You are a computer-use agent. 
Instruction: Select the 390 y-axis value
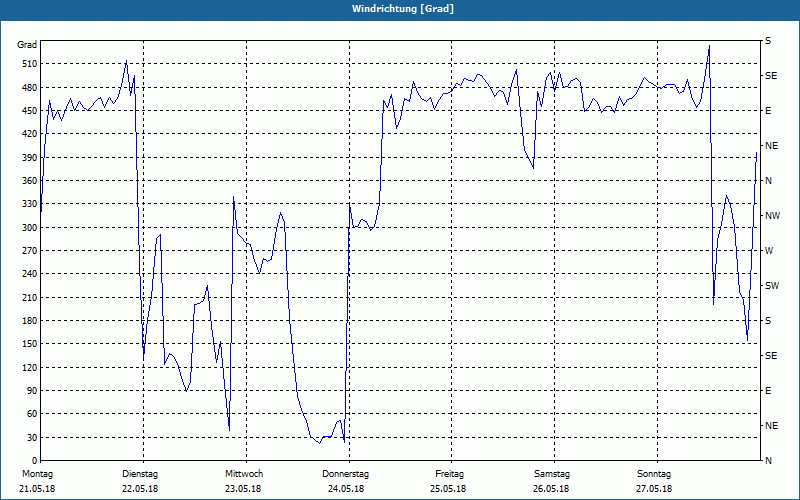30,157
